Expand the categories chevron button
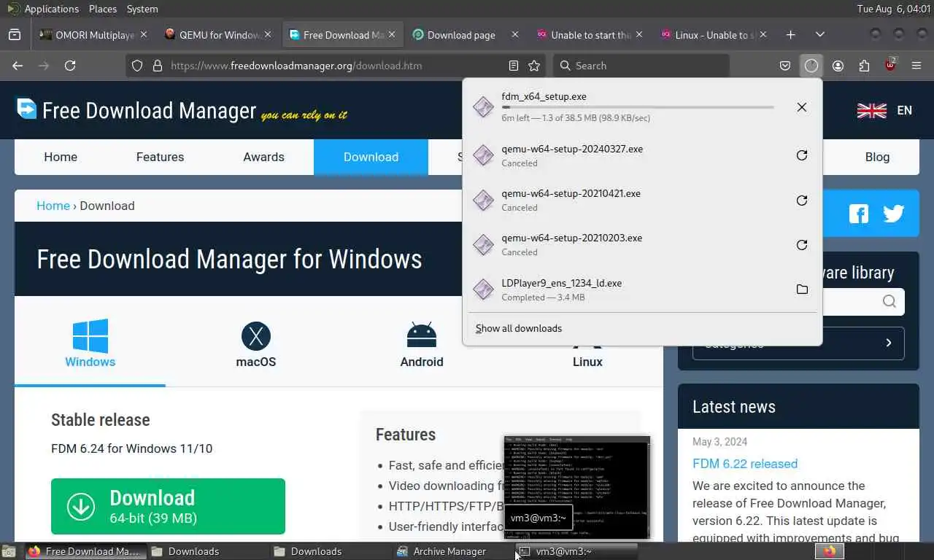 point(888,343)
